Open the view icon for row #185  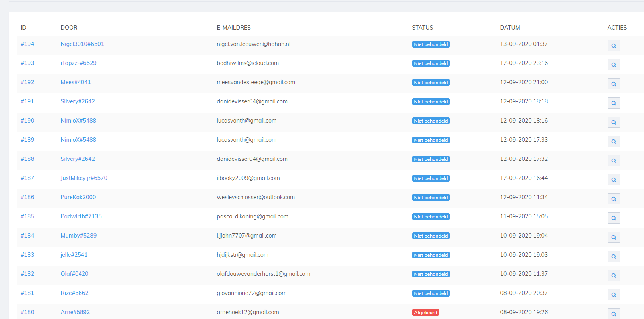coord(614,218)
